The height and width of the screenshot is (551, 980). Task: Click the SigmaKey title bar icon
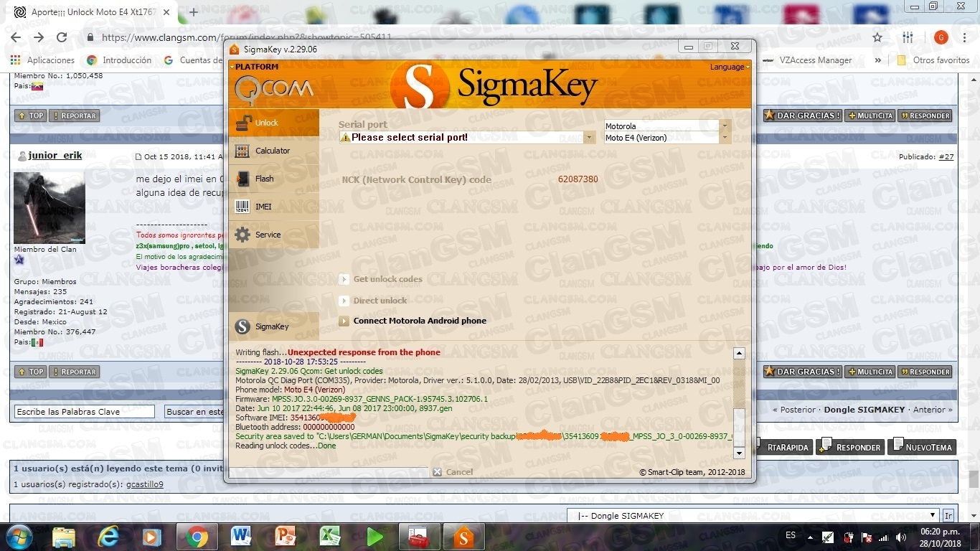tap(235, 50)
